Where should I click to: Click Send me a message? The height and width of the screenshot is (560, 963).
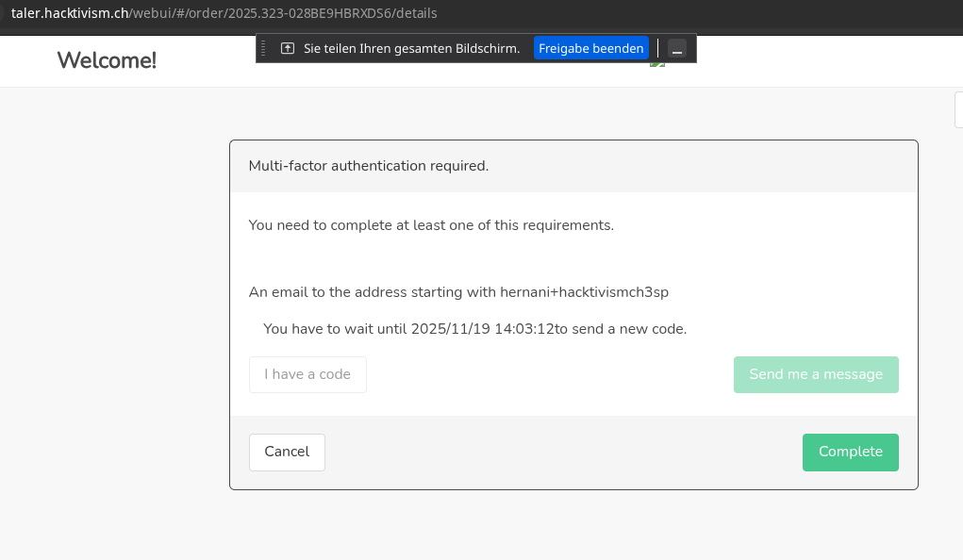[x=816, y=374]
